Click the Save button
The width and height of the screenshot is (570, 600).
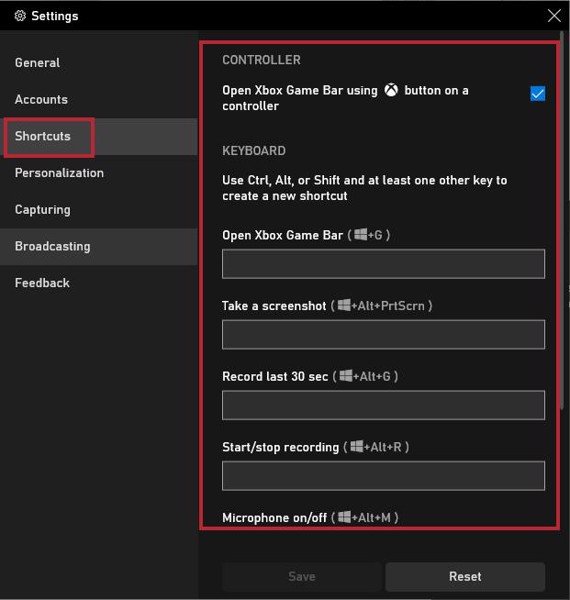302,576
